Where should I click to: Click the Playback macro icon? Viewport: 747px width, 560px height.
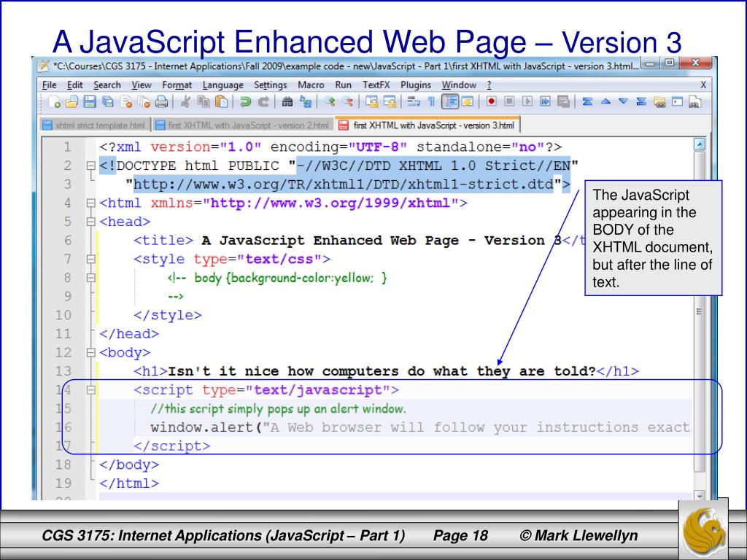click(x=527, y=101)
